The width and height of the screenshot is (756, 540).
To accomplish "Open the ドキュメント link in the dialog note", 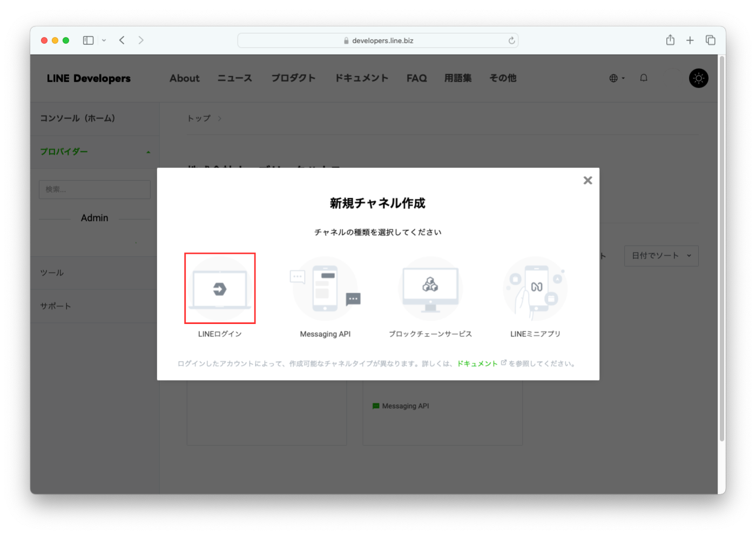I will [477, 363].
